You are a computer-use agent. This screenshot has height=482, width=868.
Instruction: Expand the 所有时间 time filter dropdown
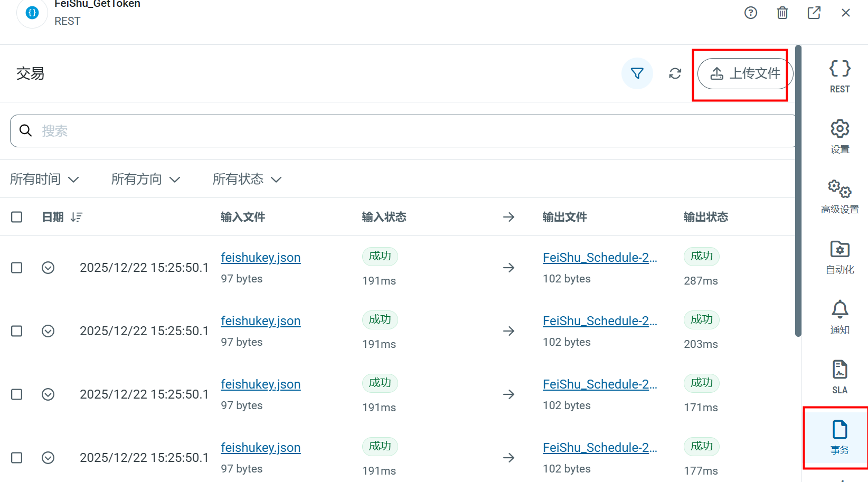point(44,179)
